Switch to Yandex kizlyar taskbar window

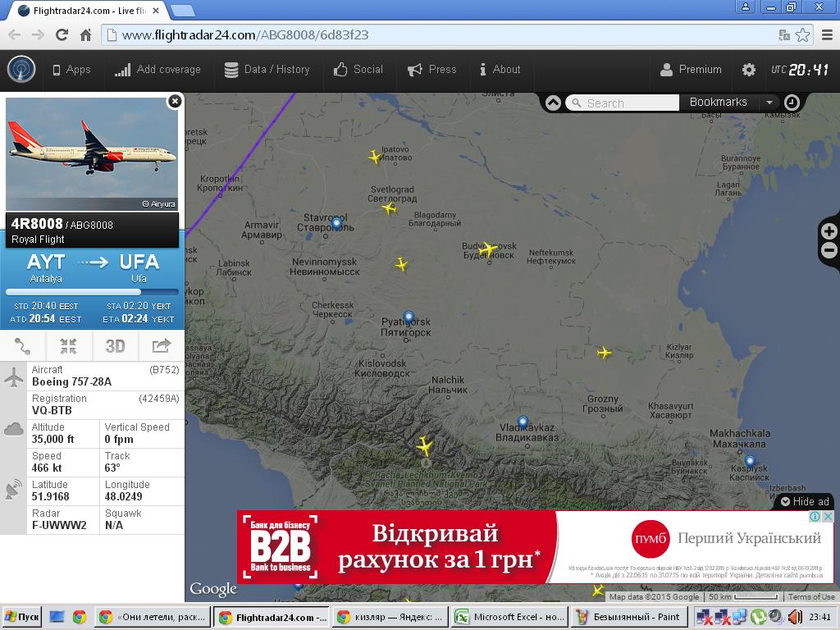click(x=390, y=617)
